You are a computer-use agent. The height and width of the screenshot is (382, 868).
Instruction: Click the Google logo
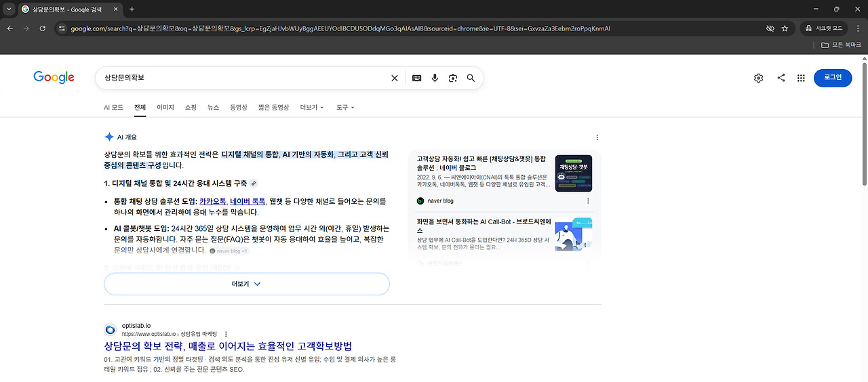click(x=54, y=78)
